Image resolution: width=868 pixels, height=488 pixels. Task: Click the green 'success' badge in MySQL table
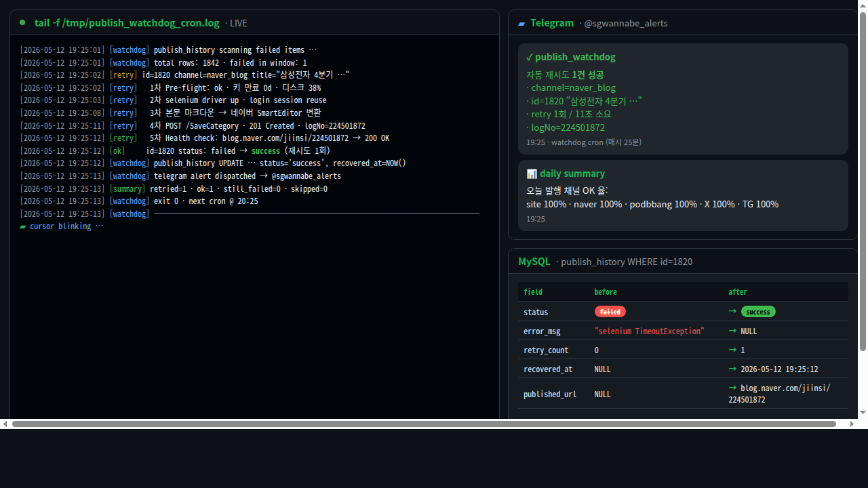(x=758, y=312)
